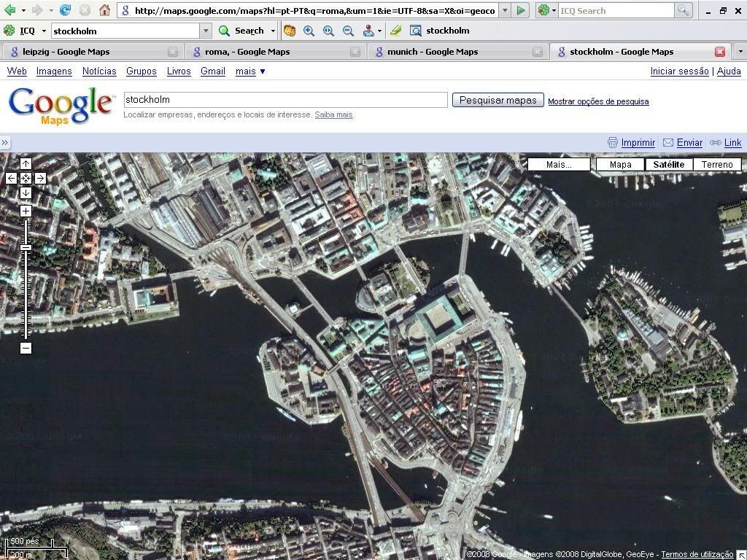Click the map zoom slider handle
This screenshot has width=747, height=560.
point(26,248)
